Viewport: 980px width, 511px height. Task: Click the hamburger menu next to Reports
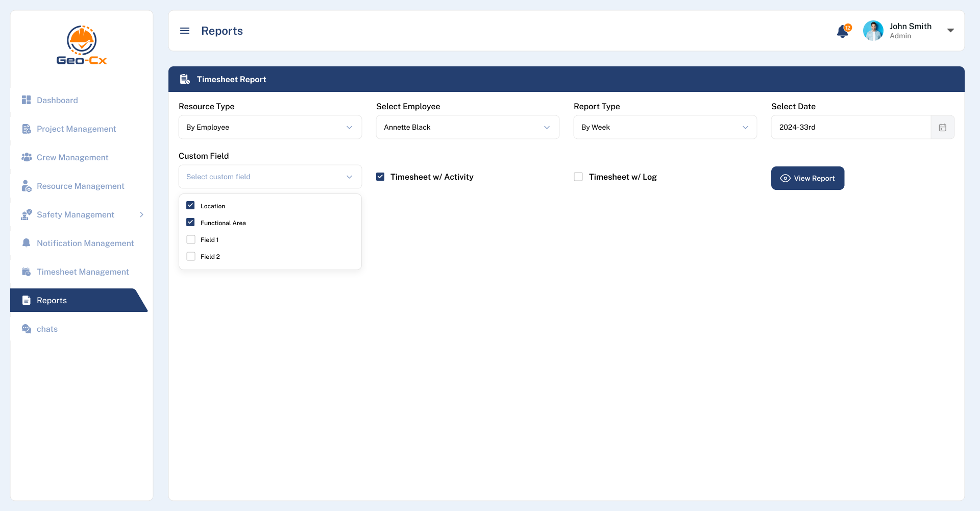tap(185, 31)
